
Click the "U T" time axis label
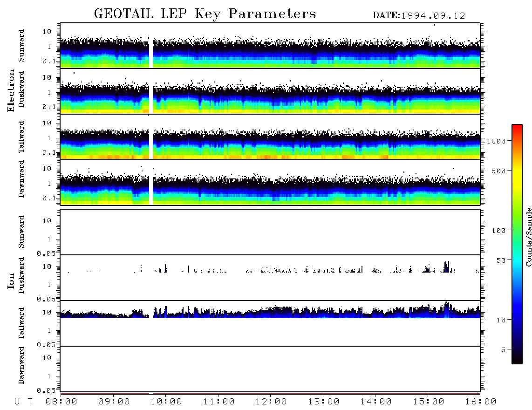[23, 402]
